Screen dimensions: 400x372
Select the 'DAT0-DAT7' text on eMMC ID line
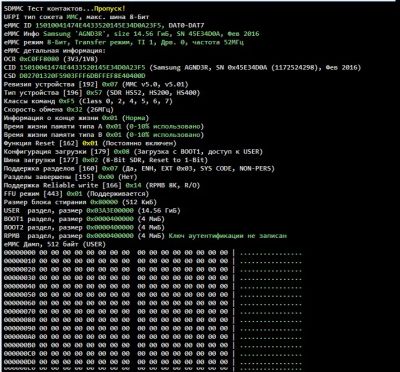[x=187, y=25]
